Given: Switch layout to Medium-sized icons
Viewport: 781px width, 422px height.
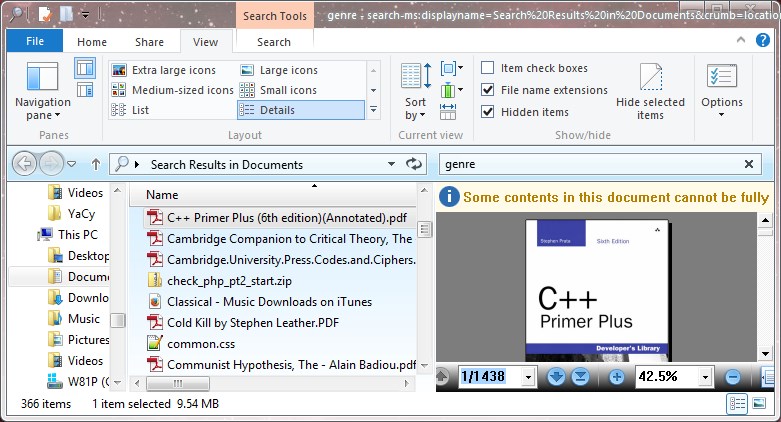Looking at the screenshot, I should click(172, 90).
